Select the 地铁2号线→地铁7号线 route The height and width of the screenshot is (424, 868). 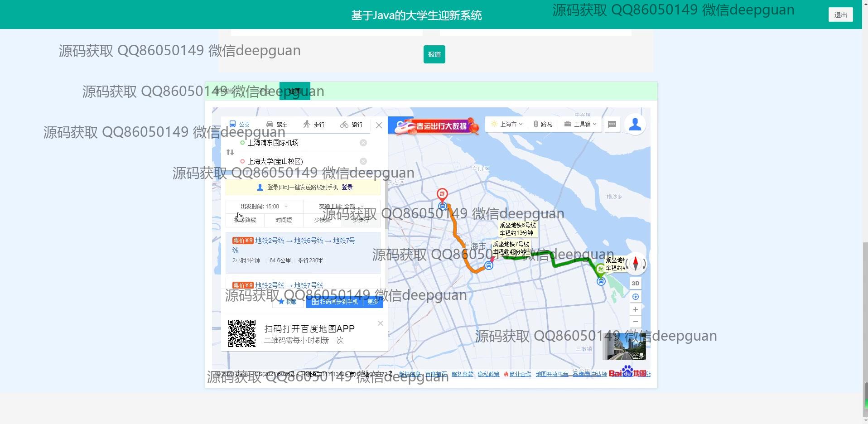click(303, 284)
